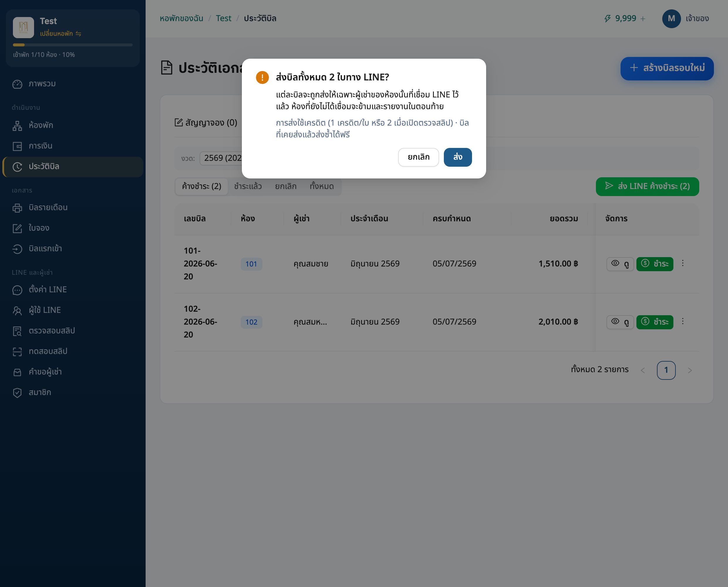Open ภาพรวม dashboard from sidebar icon
The height and width of the screenshot is (587, 728).
point(17,84)
